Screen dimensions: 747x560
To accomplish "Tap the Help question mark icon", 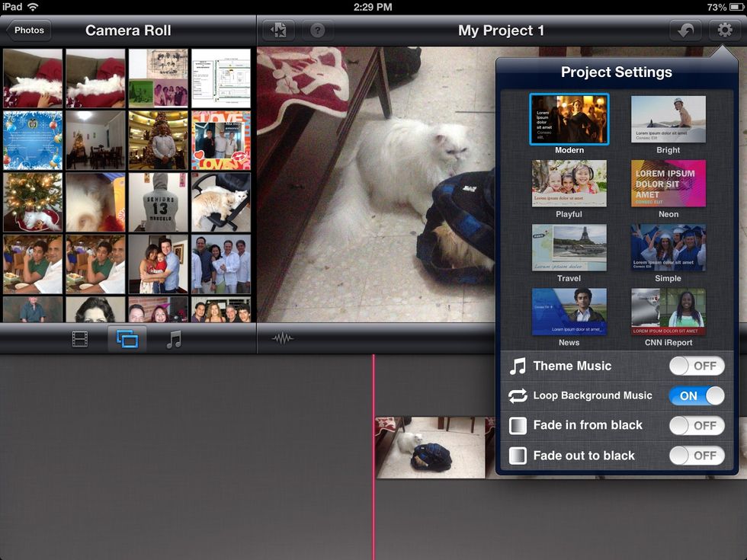I will click(x=318, y=30).
